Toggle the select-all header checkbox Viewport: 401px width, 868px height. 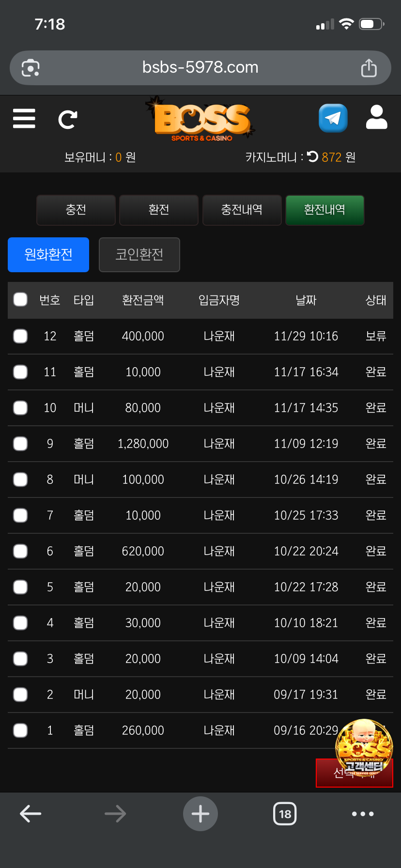(20, 300)
